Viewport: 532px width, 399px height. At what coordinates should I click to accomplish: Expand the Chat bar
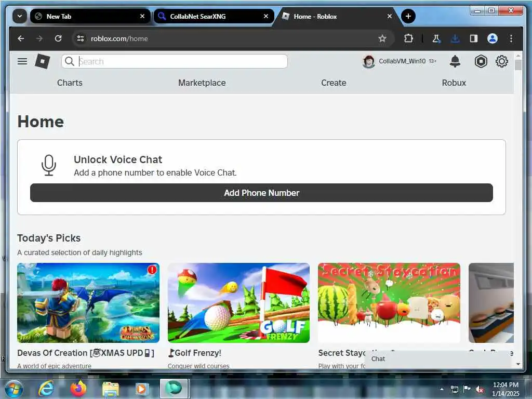click(x=438, y=359)
